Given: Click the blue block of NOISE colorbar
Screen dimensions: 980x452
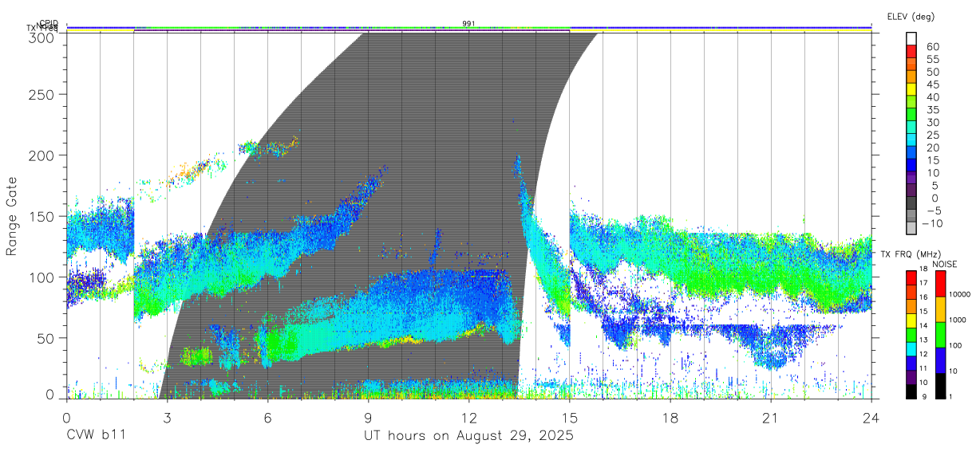Looking at the screenshot, I should 939,360.
